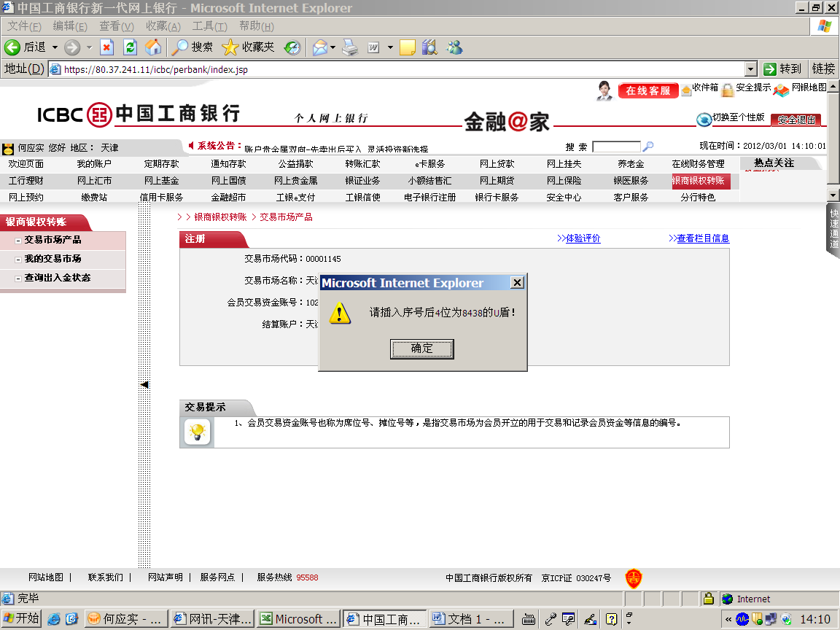Click the search magnifier icon beside 搜索 box
840x630 pixels.
coord(648,147)
